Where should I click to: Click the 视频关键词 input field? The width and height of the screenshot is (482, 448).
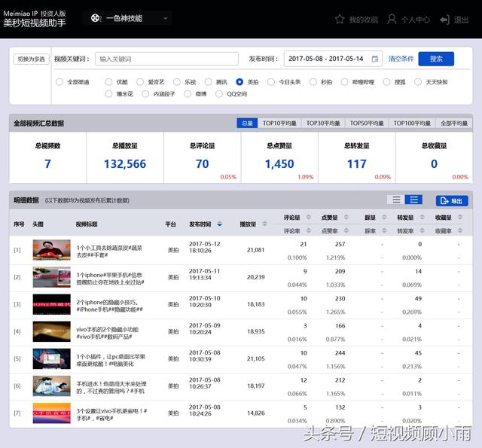click(166, 59)
